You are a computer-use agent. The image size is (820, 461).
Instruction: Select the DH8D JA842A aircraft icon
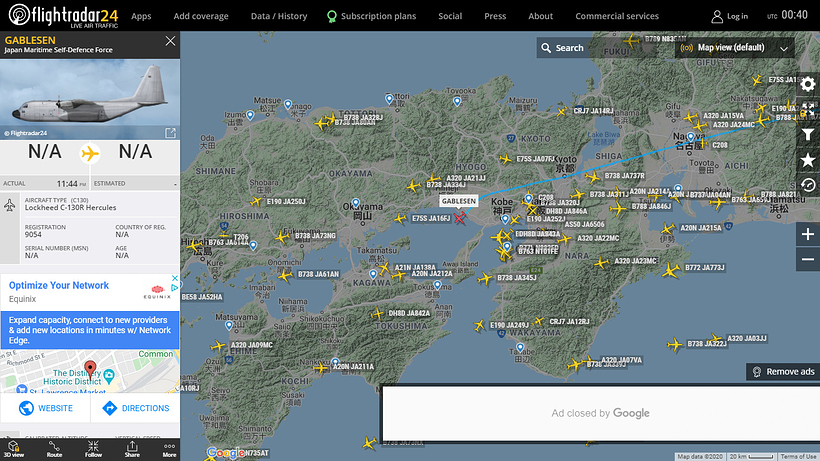point(377,314)
